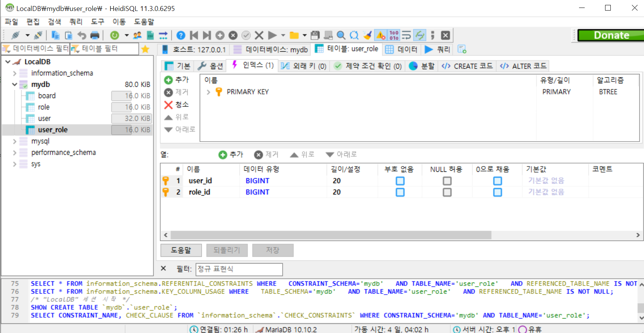Image resolution: width=644 pixels, height=333 pixels.
Task: Click the columns horizontal scrollbar thumb
Action: pos(331,235)
